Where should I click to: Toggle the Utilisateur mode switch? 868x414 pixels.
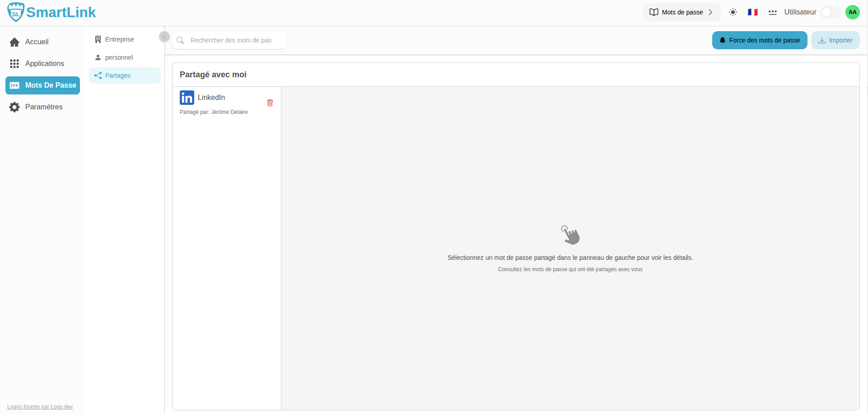point(830,12)
